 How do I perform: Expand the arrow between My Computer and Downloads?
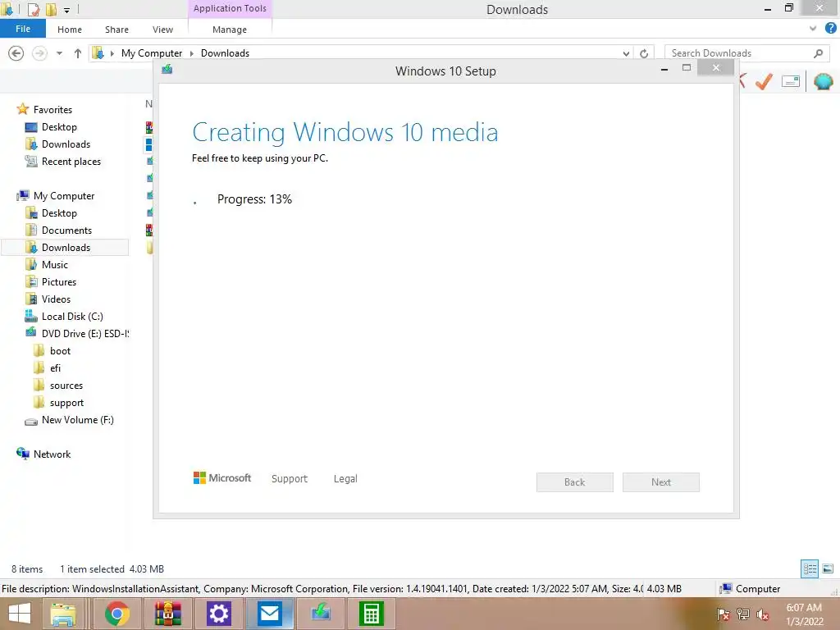(191, 53)
